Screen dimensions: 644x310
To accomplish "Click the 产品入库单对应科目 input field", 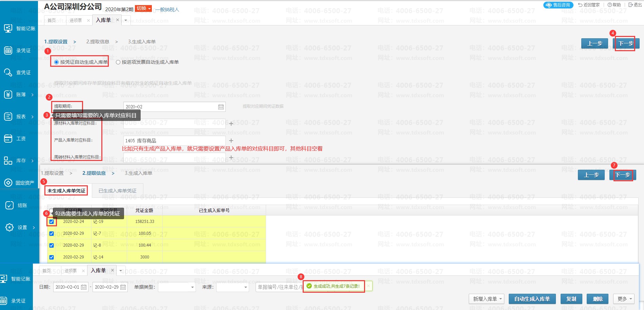I will [x=174, y=141].
